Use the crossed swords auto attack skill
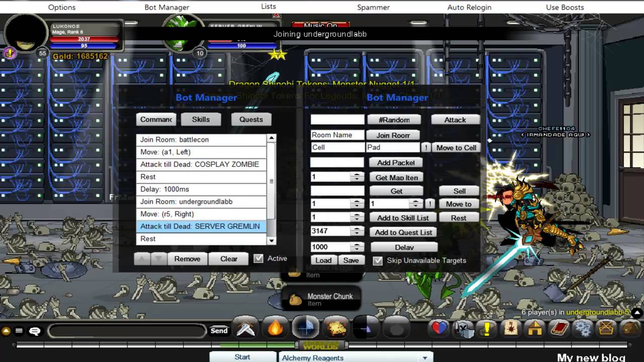This screenshot has width=644, height=362. [x=245, y=328]
